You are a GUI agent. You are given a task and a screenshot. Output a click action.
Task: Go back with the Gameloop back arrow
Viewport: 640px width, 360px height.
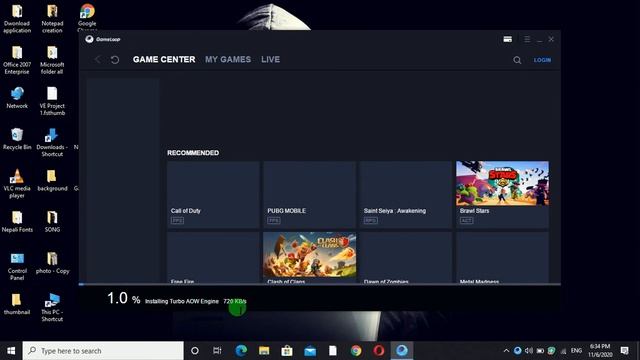point(98,60)
